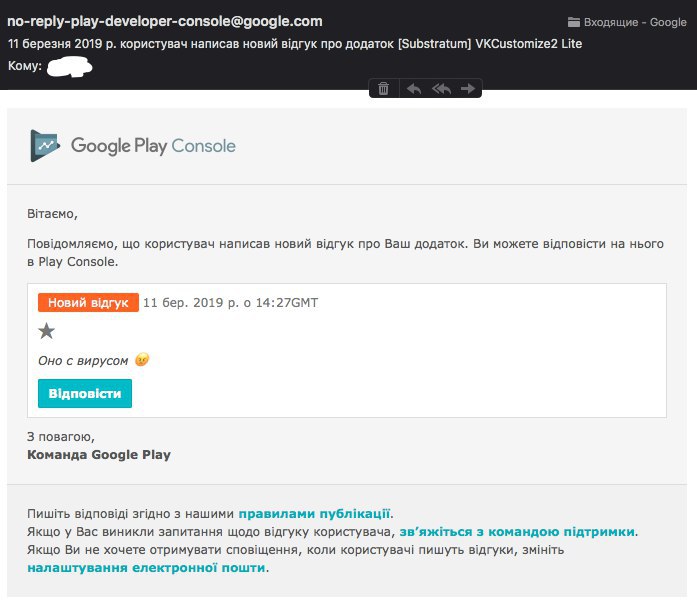
Task: Reply to all using the double arrow icon
Action: [x=441, y=89]
